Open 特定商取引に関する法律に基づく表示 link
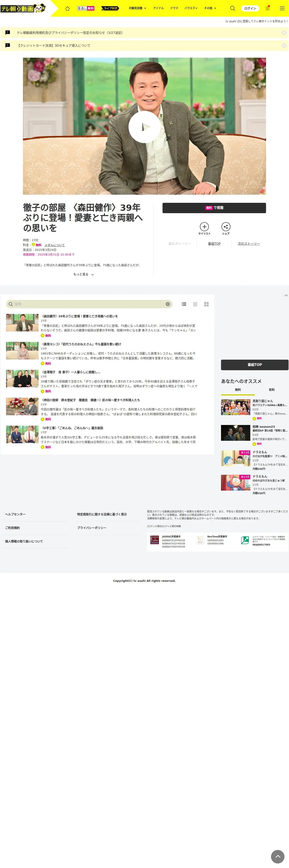This screenshot has height=868, width=289. 102,514
